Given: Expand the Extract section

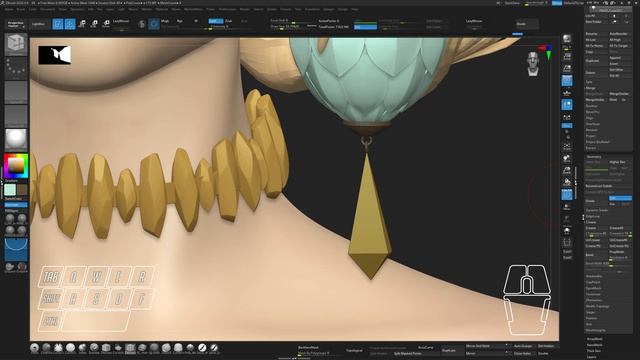Looking at the screenshot, I should (591, 148).
